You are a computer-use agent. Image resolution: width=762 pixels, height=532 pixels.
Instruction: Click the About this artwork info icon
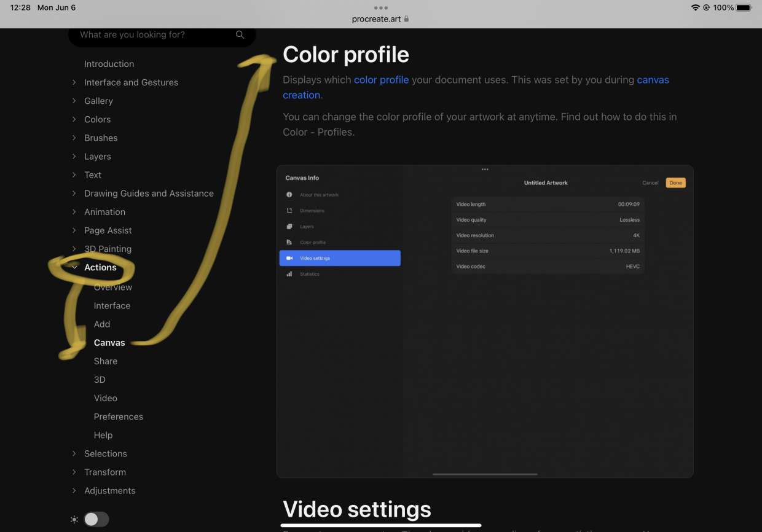(x=289, y=195)
